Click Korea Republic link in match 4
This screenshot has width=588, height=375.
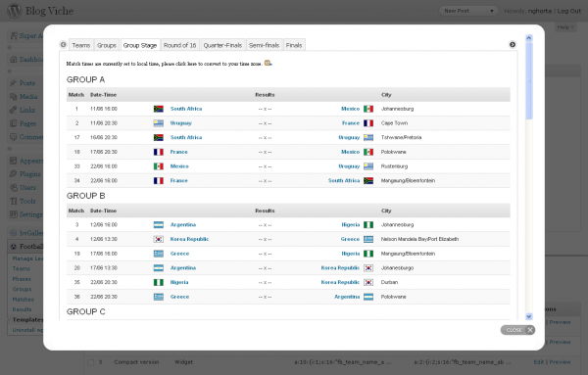pyautogui.click(x=189, y=239)
